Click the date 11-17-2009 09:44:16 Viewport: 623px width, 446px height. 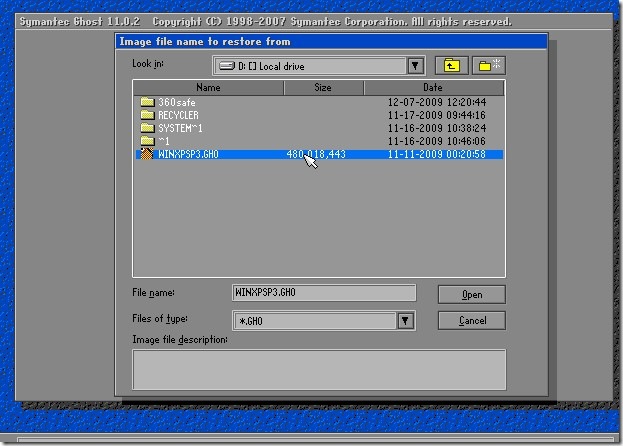pyautogui.click(x=437, y=115)
